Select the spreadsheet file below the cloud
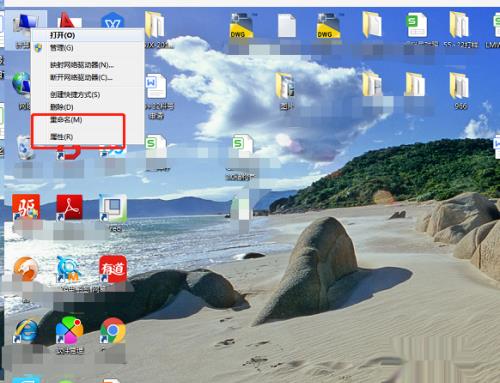This screenshot has height=383, width=500. (x=243, y=146)
